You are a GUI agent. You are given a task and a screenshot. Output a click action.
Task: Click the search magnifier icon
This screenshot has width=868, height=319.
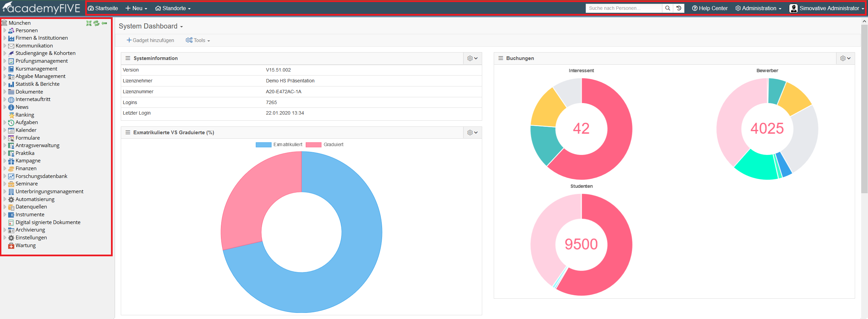(667, 8)
